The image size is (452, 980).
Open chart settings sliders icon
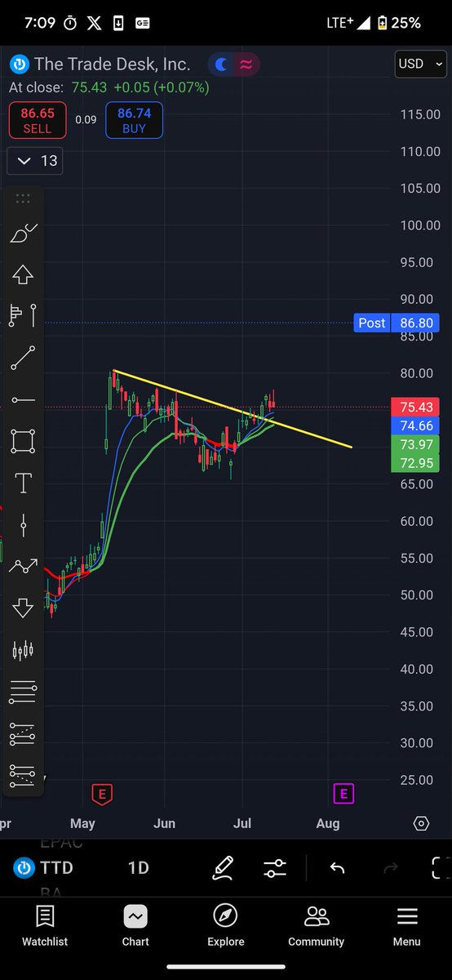tap(276, 867)
